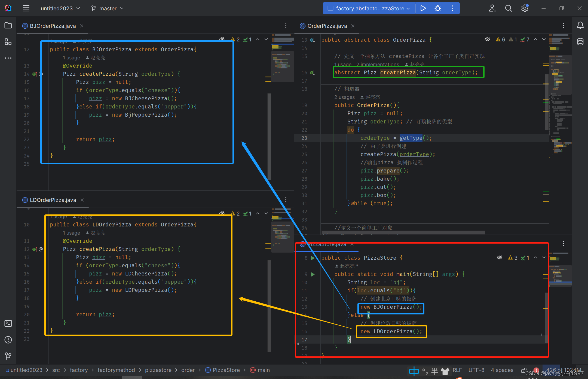Change '4 spaces' indent setting
The image size is (588, 379).
click(502, 370)
